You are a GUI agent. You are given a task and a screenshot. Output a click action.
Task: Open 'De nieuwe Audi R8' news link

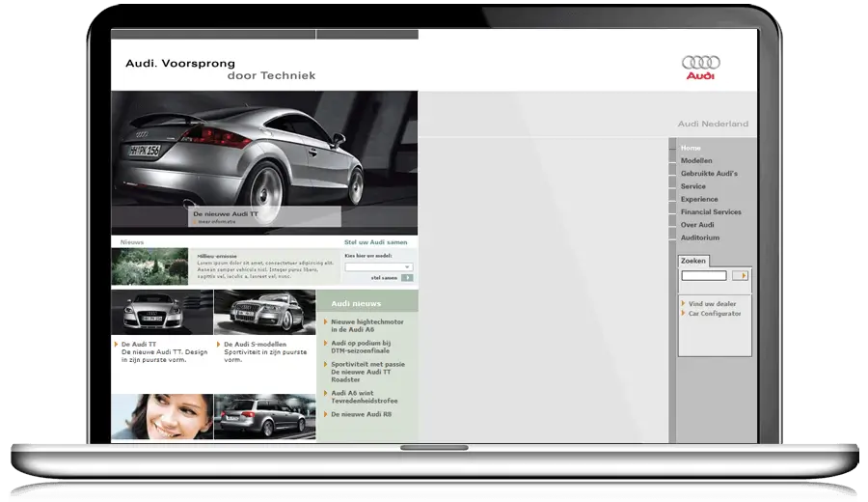361,414
